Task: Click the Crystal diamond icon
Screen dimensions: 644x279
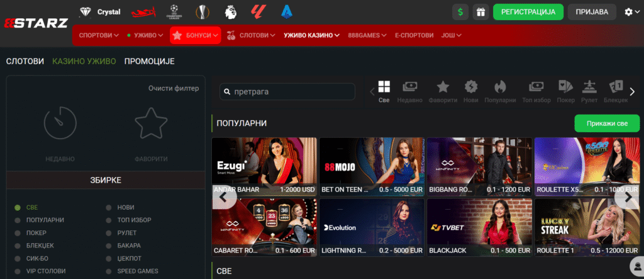Action: click(x=86, y=12)
